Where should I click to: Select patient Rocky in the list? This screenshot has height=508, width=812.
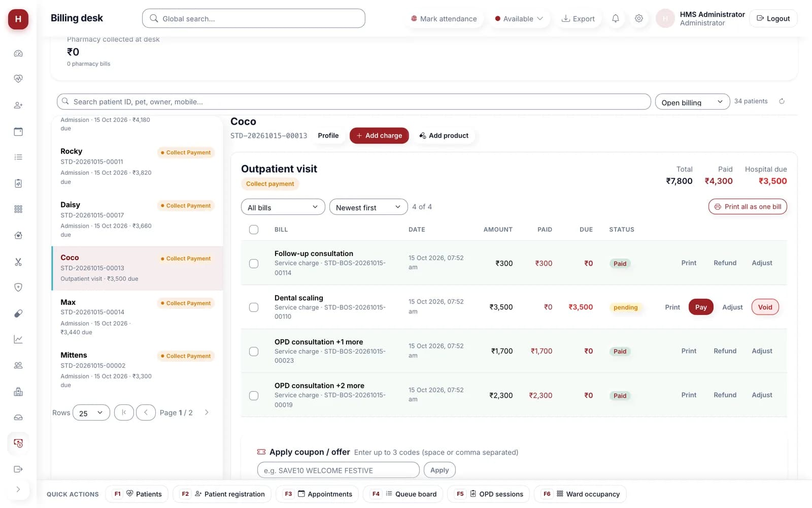click(137, 167)
